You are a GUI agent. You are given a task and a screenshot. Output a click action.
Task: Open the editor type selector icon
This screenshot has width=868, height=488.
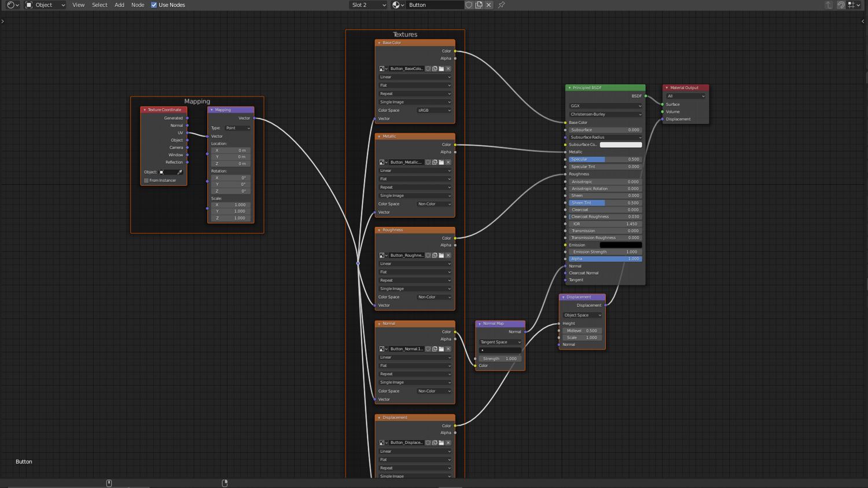(x=12, y=5)
